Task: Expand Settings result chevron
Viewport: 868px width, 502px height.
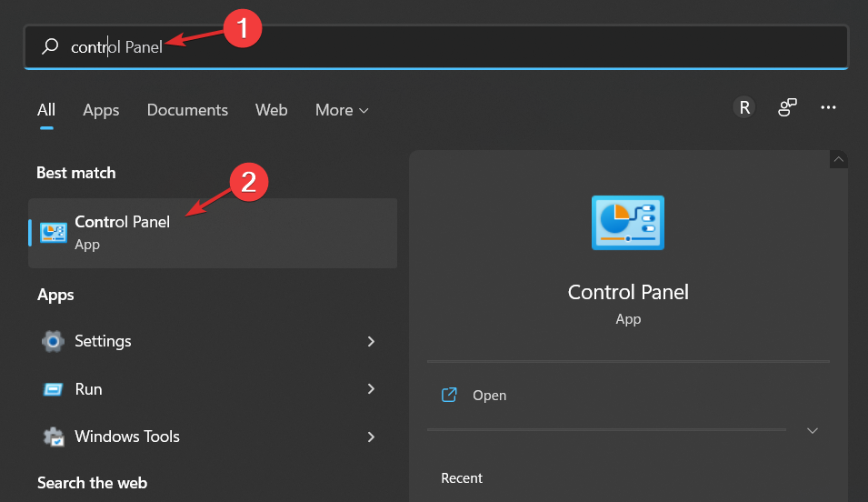Action: pos(371,341)
